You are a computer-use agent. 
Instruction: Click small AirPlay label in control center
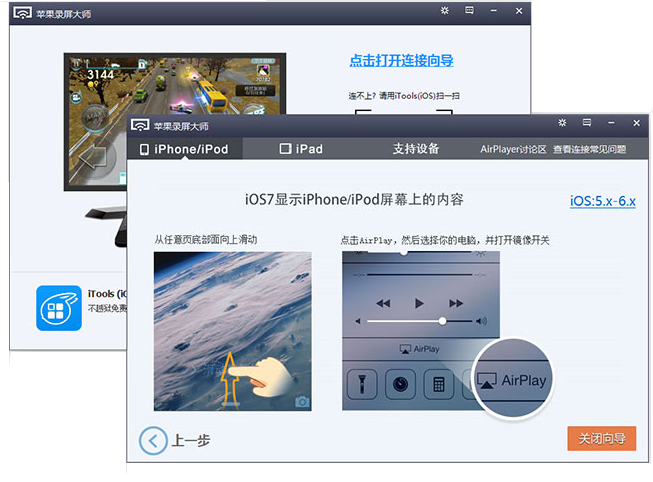(419, 349)
